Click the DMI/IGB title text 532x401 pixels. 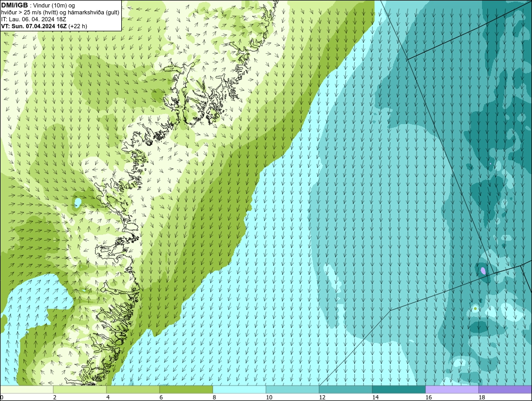[14, 5]
